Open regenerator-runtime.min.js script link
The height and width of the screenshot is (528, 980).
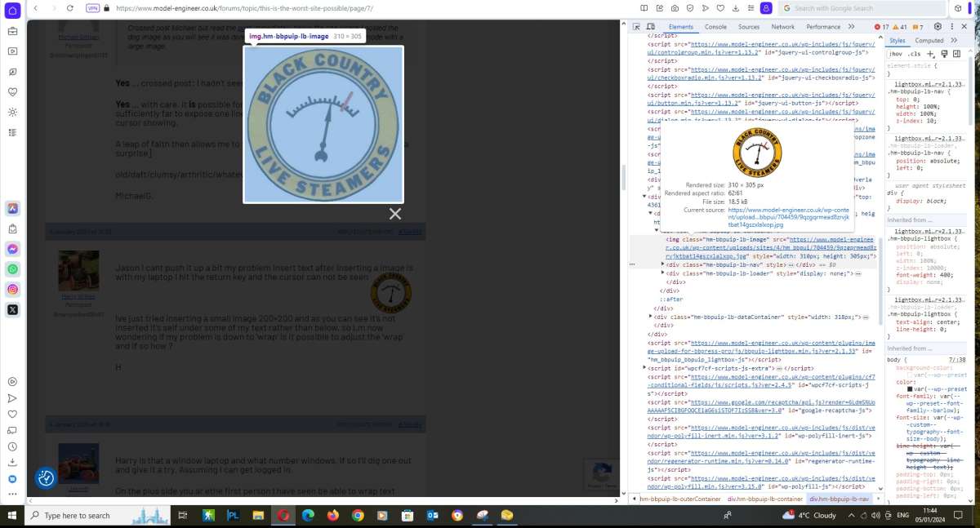pos(761,457)
